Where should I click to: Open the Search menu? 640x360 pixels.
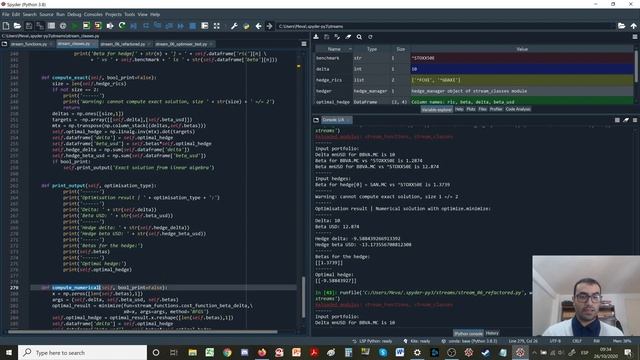(x=29, y=14)
